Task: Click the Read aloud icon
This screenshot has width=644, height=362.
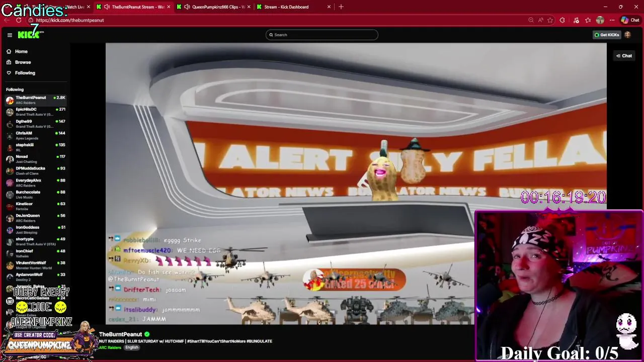Action: tap(540, 20)
